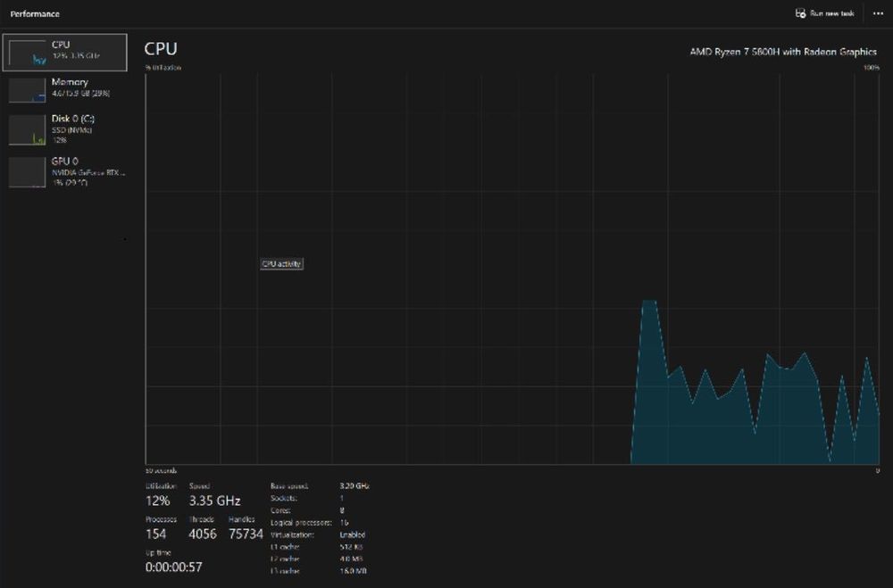Open the Disk 0 (C:) performance item
This screenshot has width=893, height=588.
point(65,129)
